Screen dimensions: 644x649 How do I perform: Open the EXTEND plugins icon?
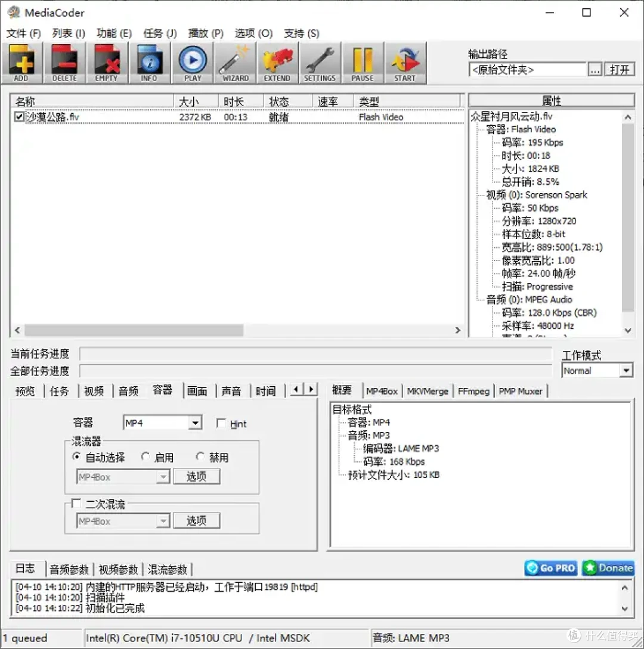coord(277,63)
